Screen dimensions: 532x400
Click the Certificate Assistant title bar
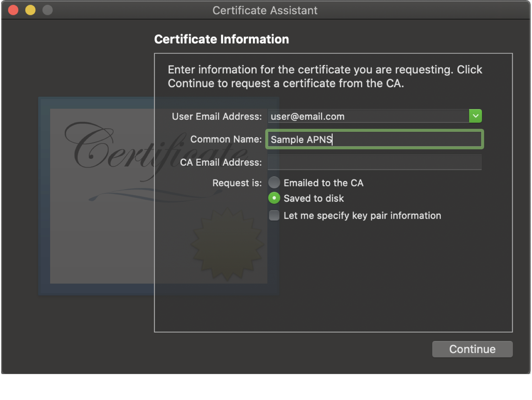[x=265, y=10]
